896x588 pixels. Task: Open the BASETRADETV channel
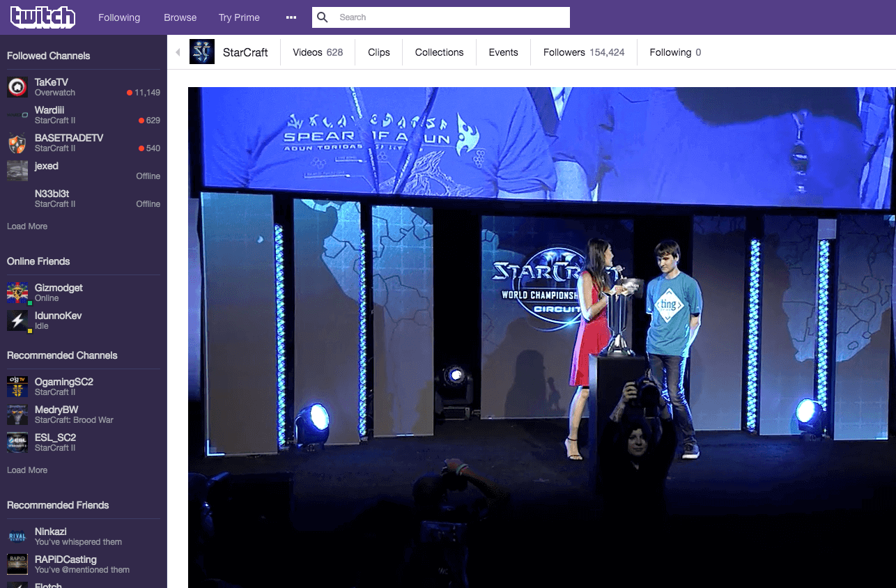[x=84, y=143]
